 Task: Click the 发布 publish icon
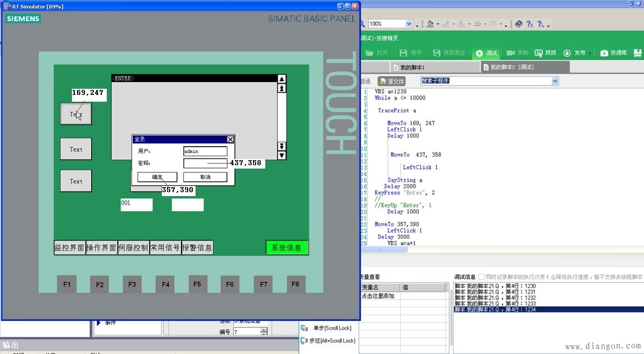[567, 53]
